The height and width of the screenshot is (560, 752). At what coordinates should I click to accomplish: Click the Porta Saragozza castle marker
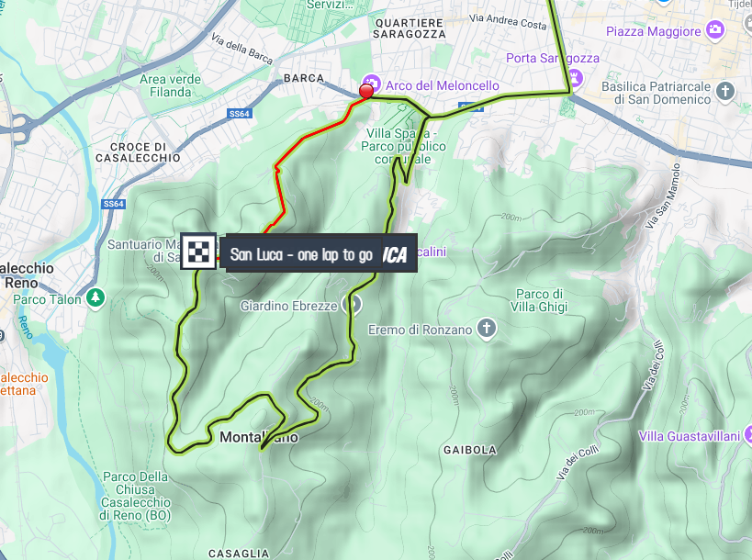(576, 78)
